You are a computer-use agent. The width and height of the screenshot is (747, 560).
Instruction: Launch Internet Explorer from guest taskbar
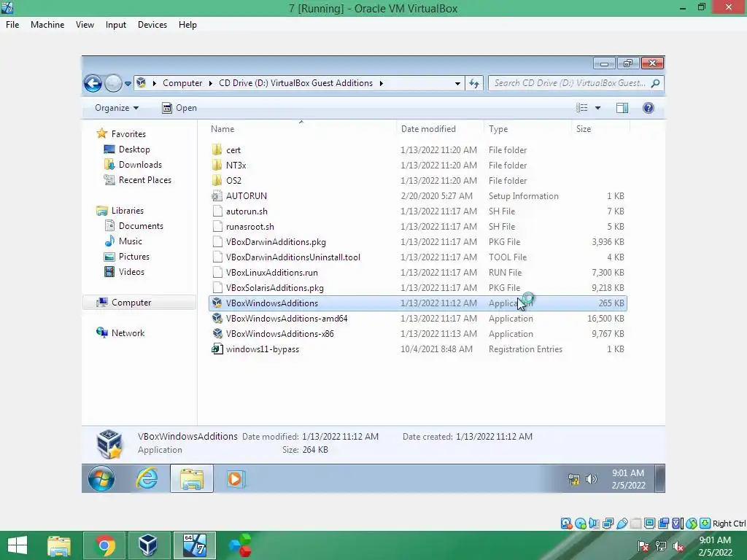pyautogui.click(x=147, y=478)
